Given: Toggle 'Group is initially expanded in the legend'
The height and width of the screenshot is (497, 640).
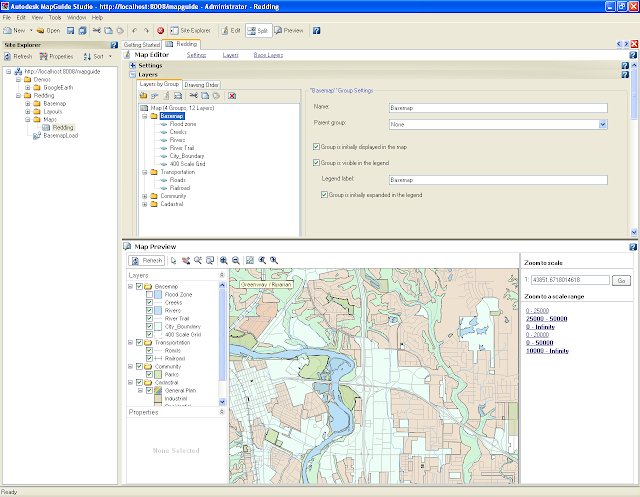Looking at the screenshot, I should (x=324, y=195).
